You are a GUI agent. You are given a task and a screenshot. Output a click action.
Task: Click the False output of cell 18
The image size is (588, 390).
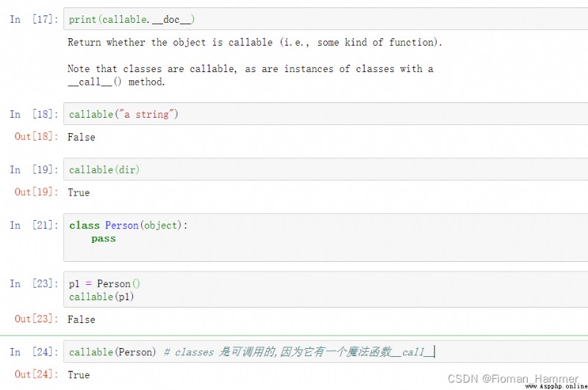point(82,137)
